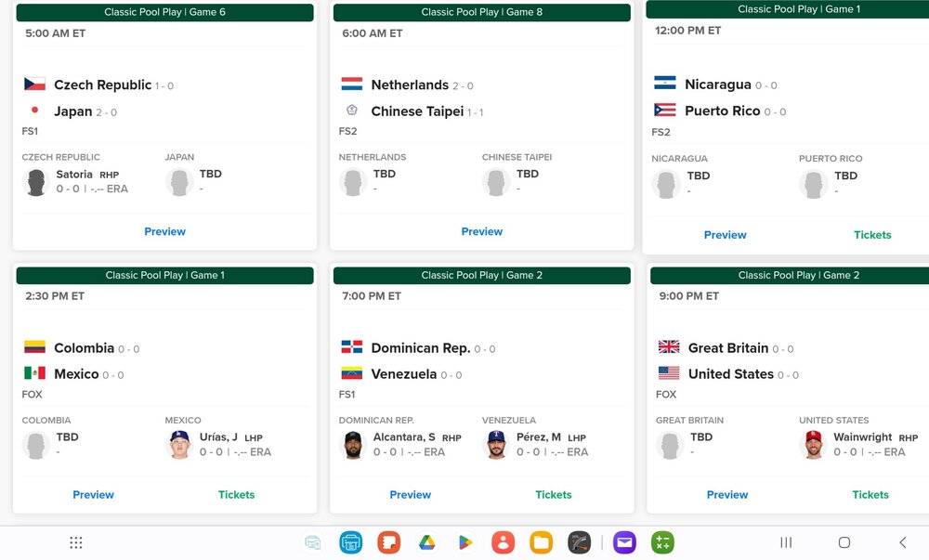Viewport: 929px width, 560px height.
Task: Open Preview for Netherlands vs Chinese Taipei
Action: coord(481,231)
